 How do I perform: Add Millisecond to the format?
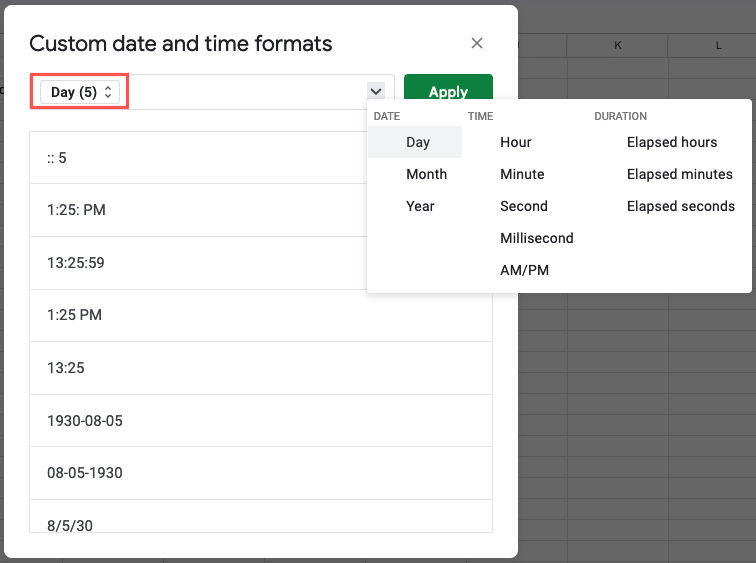pyautogui.click(x=536, y=238)
